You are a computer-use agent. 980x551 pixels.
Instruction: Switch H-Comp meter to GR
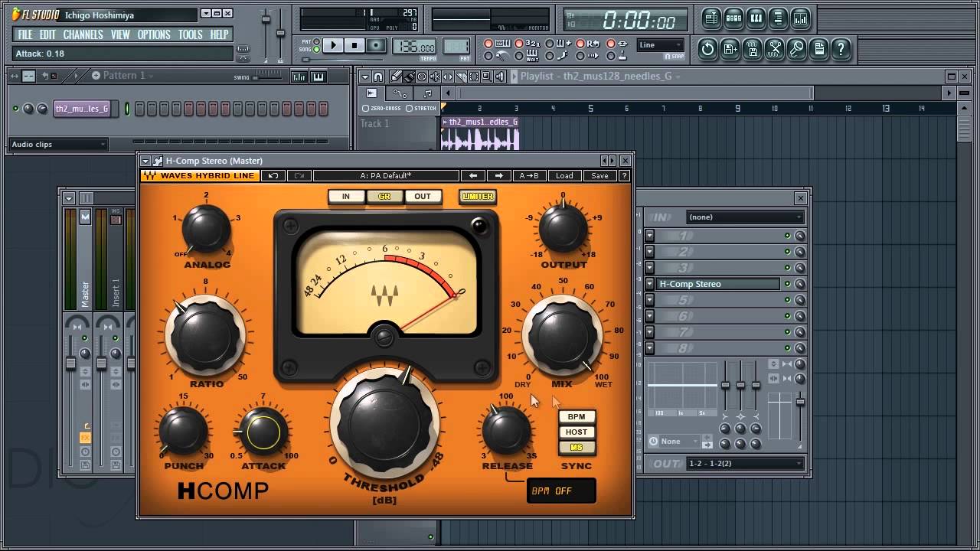[384, 197]
